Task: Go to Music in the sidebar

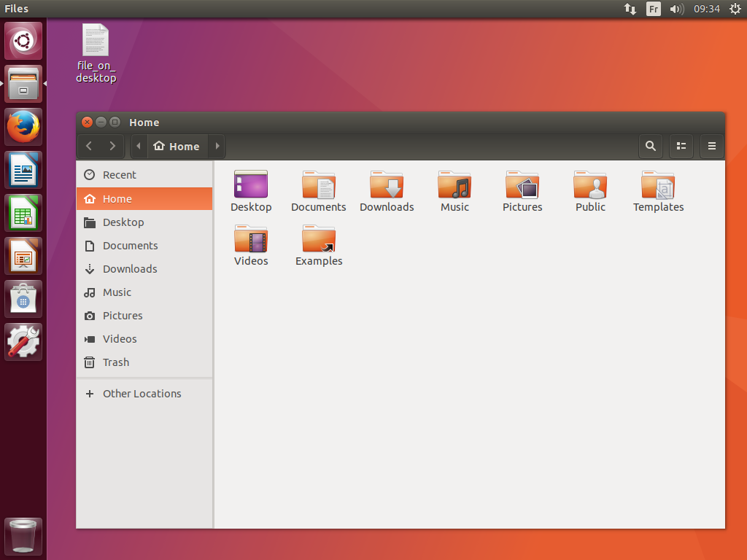Action: click(144, 292)
